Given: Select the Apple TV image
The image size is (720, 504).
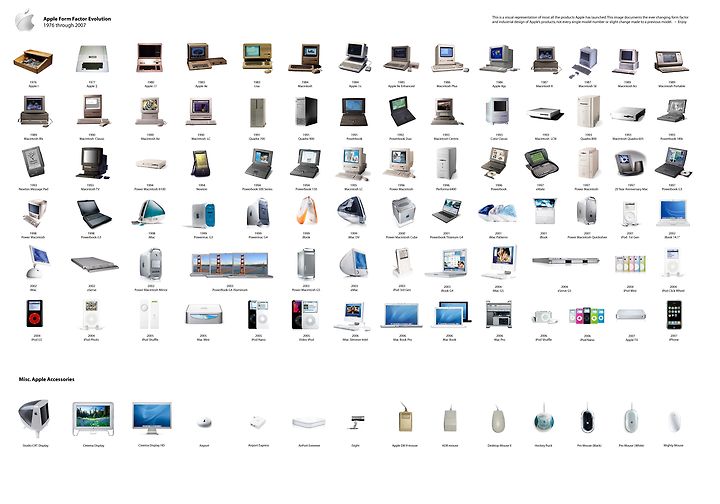Looking at the screenshot, I should pos(630,314).
